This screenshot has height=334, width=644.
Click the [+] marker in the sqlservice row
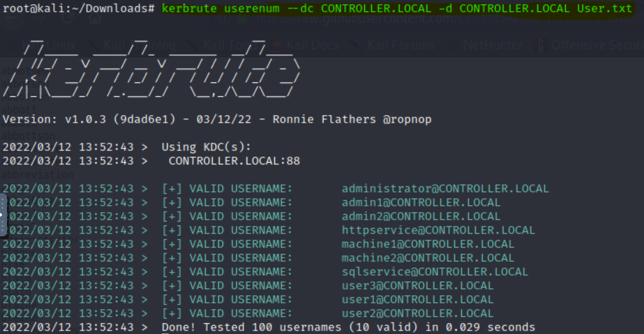pyautogui.click(x=172, y=272)
